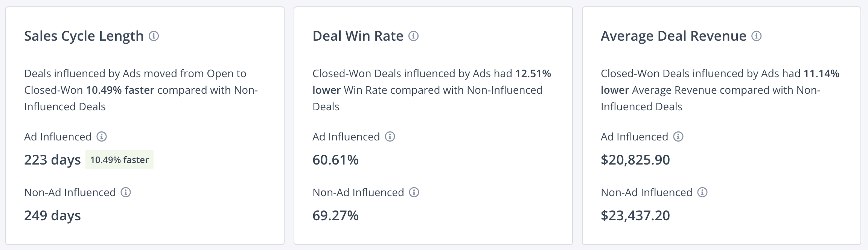
Task: Click the "Sales Cycle Length" heading
Action: pos(84,36)
